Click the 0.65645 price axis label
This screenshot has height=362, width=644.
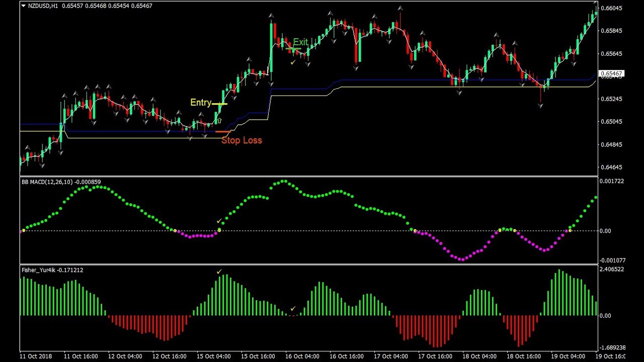pyautogui.click(x=612, y=54)
